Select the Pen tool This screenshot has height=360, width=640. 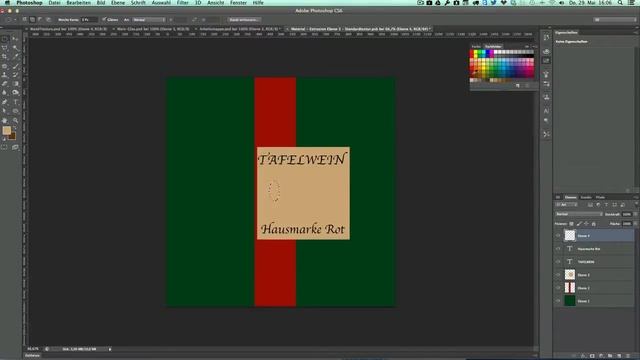[x=5, y=102]
